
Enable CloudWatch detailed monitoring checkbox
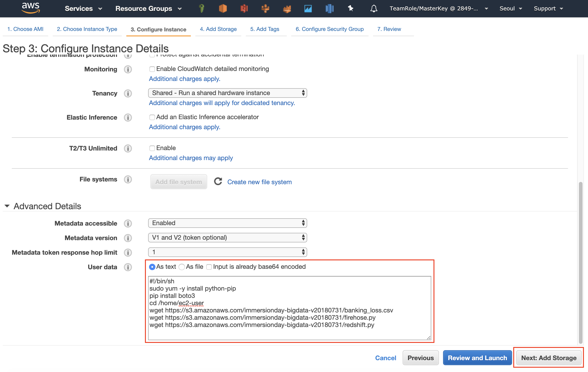(x=152, y=69)
